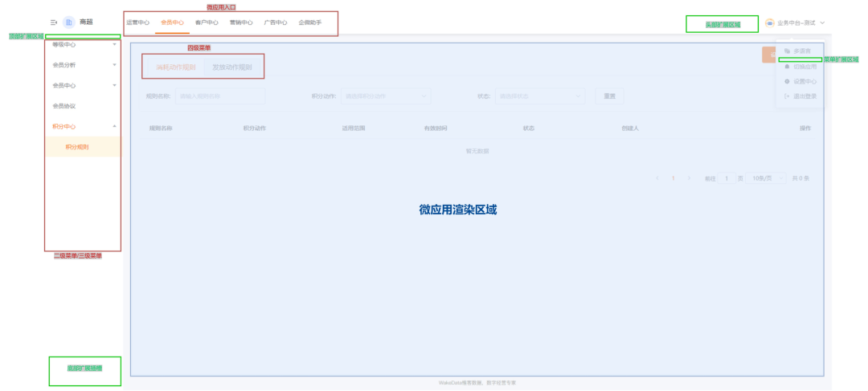Click the 规则名称 column header
Screen dimensions: 868x391
(x=161, y=128)
